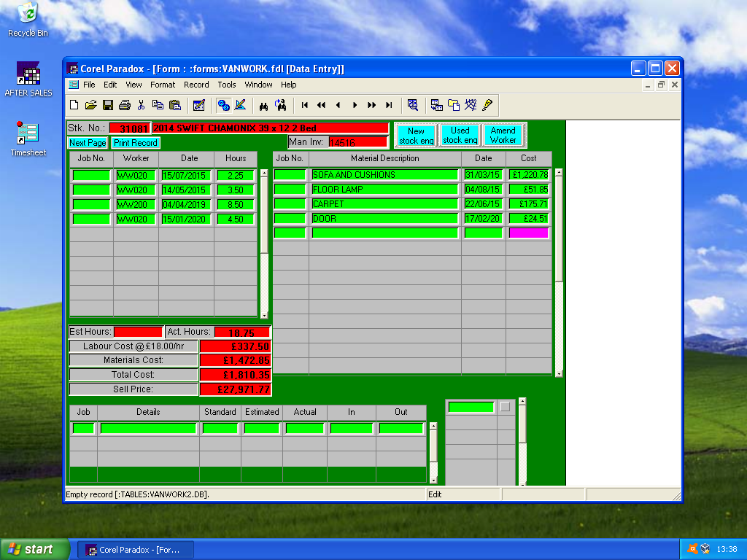Open the Windows start menu
747x560 pixels.
pos(35,550)
